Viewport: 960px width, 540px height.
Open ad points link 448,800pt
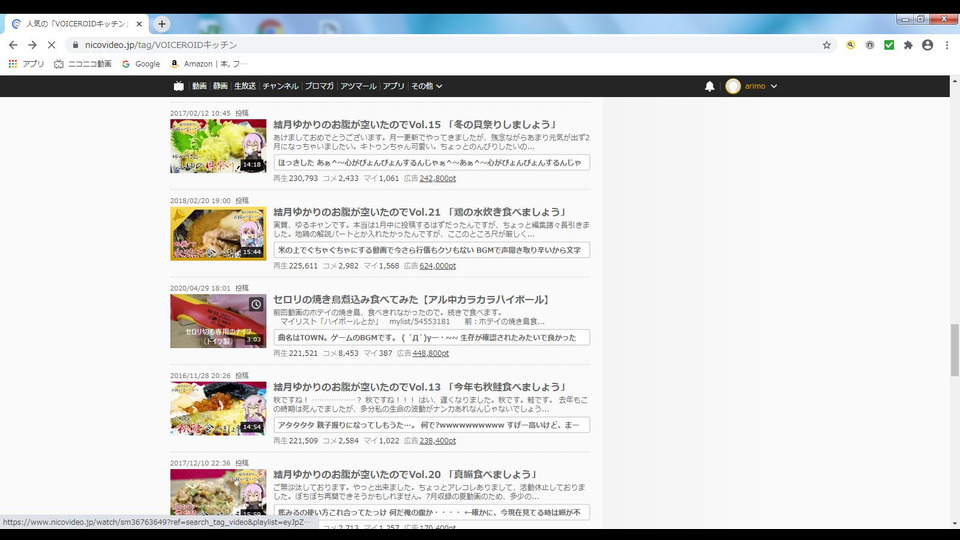[x=430, y=353]
